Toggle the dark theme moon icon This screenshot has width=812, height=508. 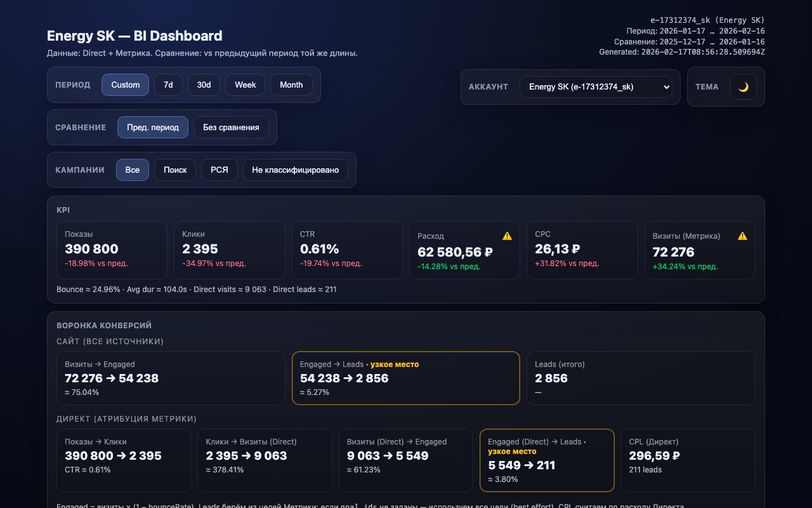tap(743, 87)
